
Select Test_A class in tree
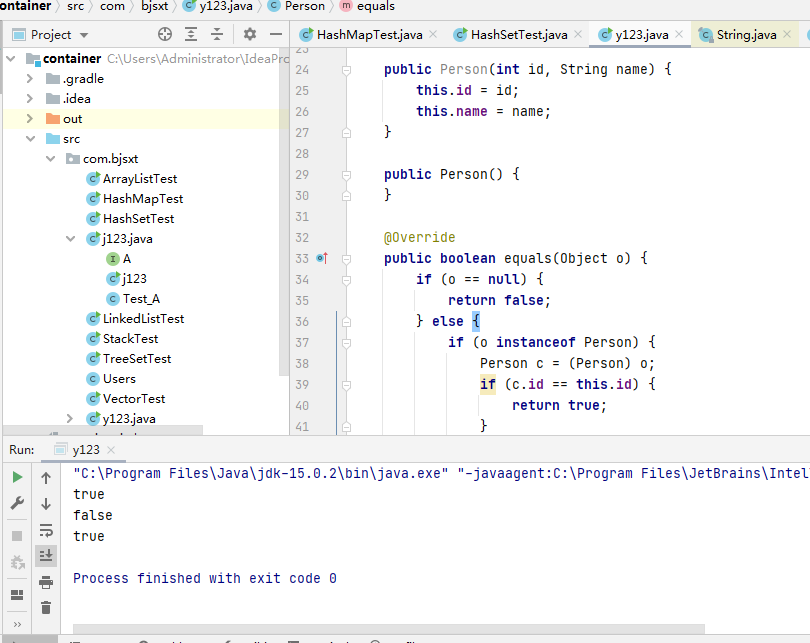[133, 299]
